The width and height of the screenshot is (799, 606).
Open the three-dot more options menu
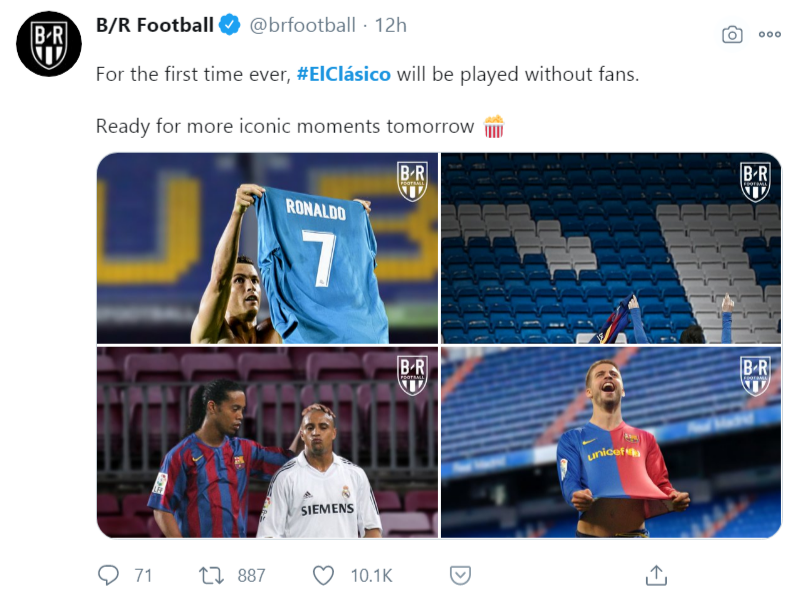[x=769, y=34]
